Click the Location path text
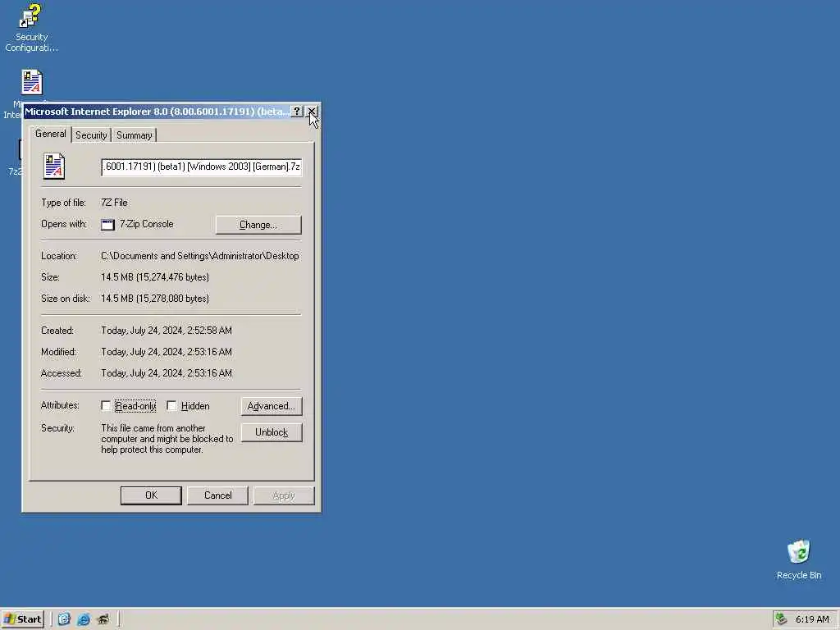 pyautogui.click(x=200, y=256)
